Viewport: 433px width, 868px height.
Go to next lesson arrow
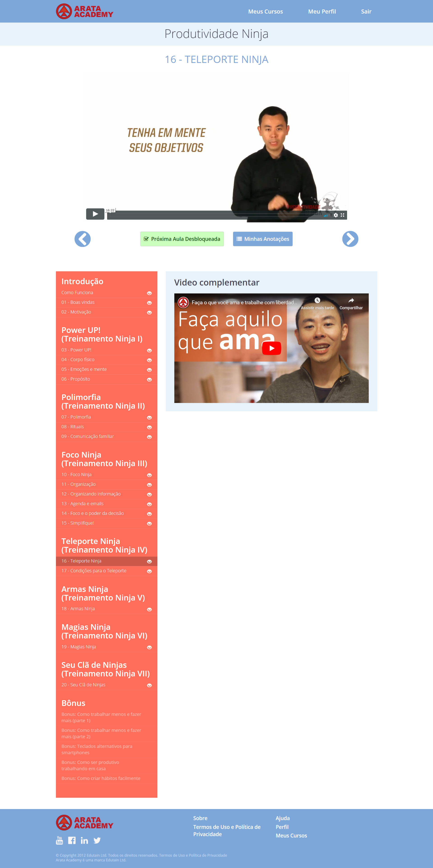point(350,239)
